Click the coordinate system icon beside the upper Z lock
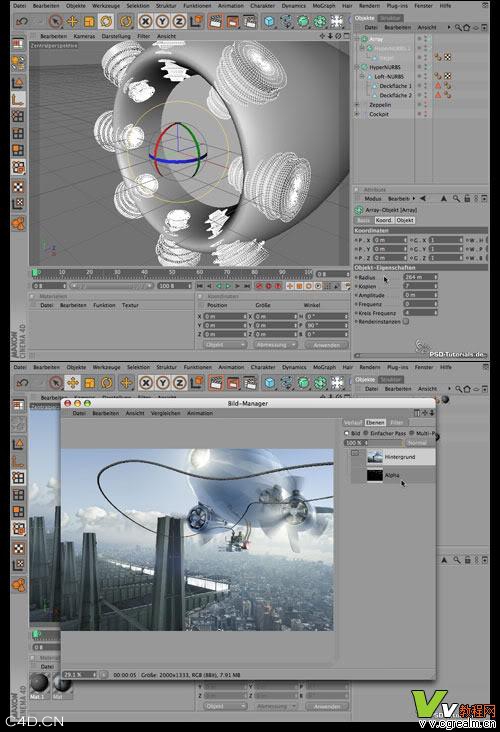 (x=197, y=21)
